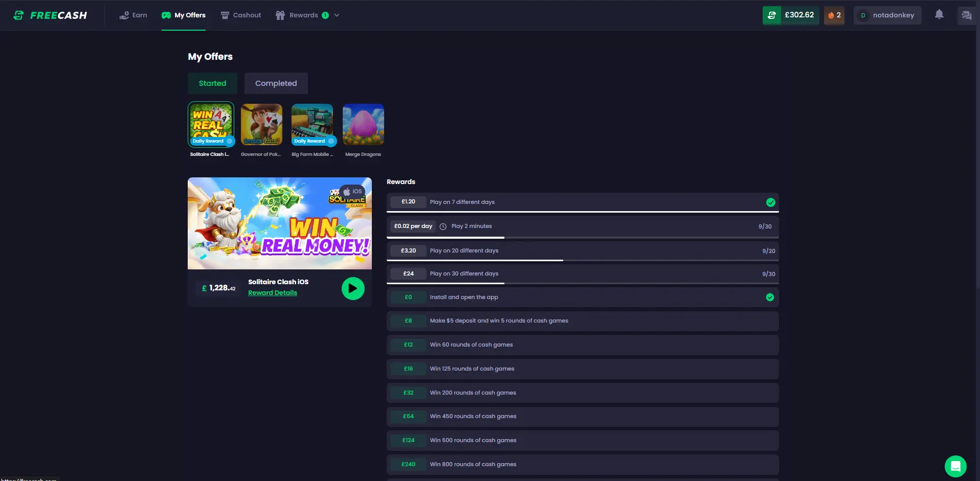Click the checkmark on 'Play on 7 different days'
980x481 pixels.
coord(770,202)
